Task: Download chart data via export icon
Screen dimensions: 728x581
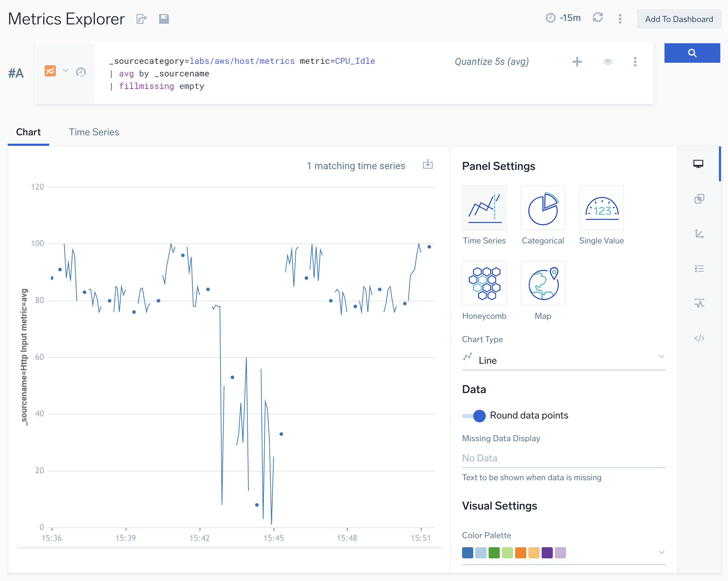Action: [428, 164]
